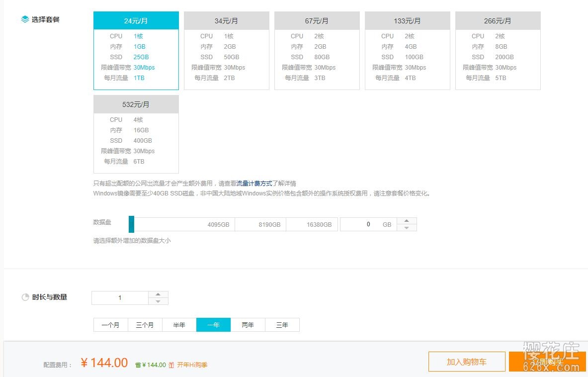Set data disk slider to 4095GB mark
588x377 pixels.
pos(218,225)
